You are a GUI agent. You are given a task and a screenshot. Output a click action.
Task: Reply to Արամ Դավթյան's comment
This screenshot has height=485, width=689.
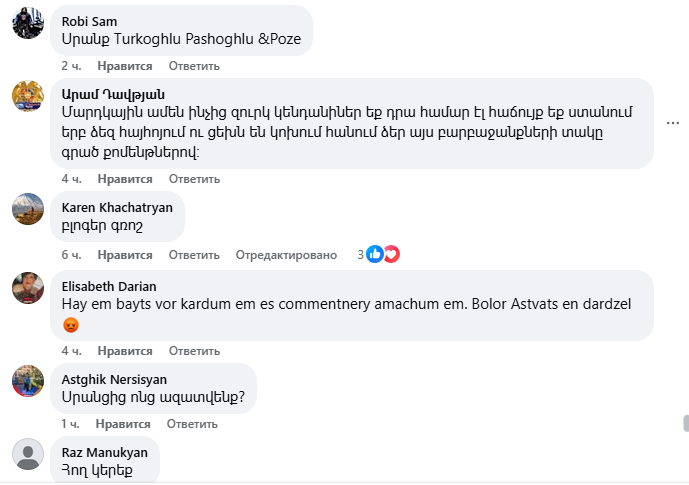click(194, 179)
